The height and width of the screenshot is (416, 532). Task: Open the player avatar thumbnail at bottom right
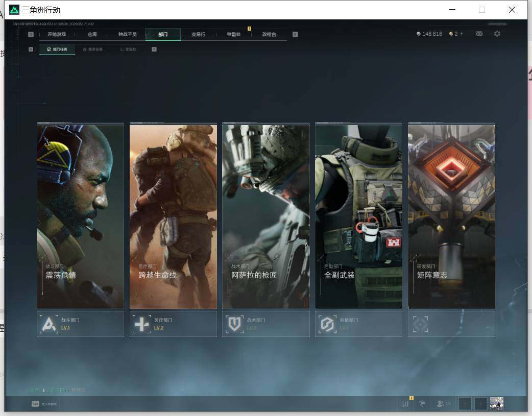[497, 404]
